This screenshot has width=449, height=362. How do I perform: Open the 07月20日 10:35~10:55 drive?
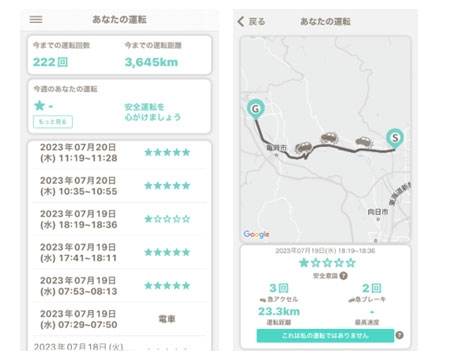[119, 186]
